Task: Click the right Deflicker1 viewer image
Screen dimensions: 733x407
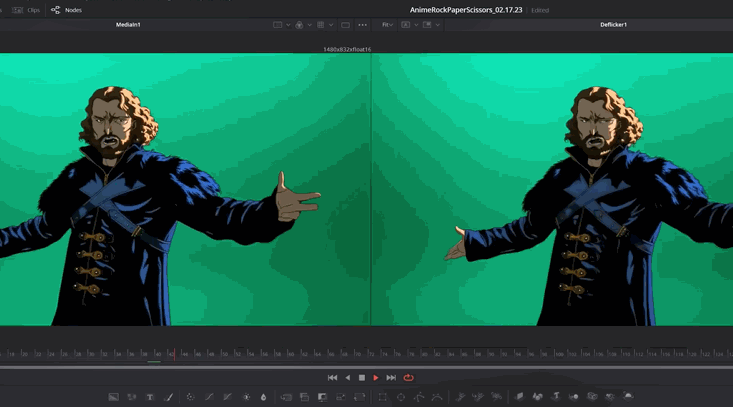Action: (x=553, y=189)
